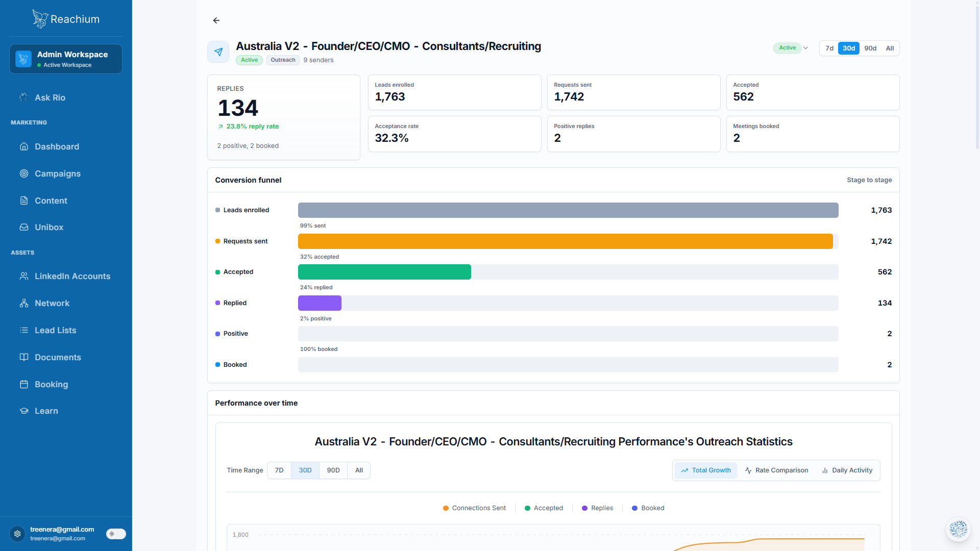
Task: Click the Booking calendar icon
Action: pyautogui.click(x=24, y=384)
